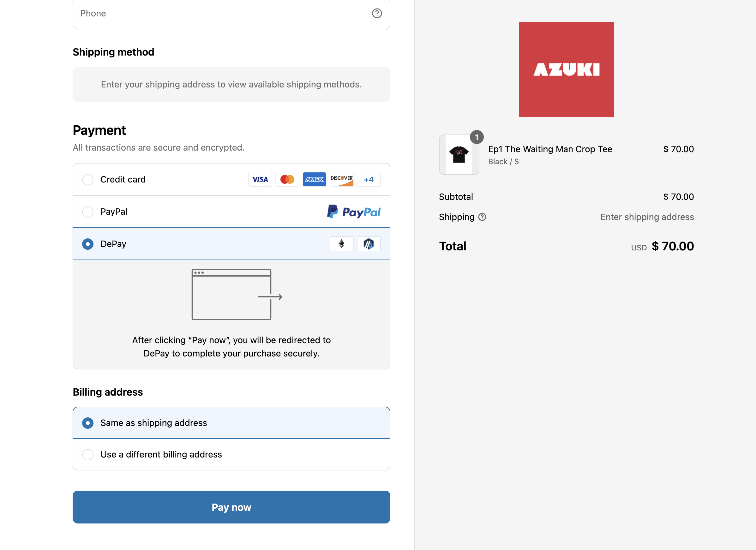This screenshot has height=550, width=756.
Task: Click the PayPal logo
Action: point(354,212)
